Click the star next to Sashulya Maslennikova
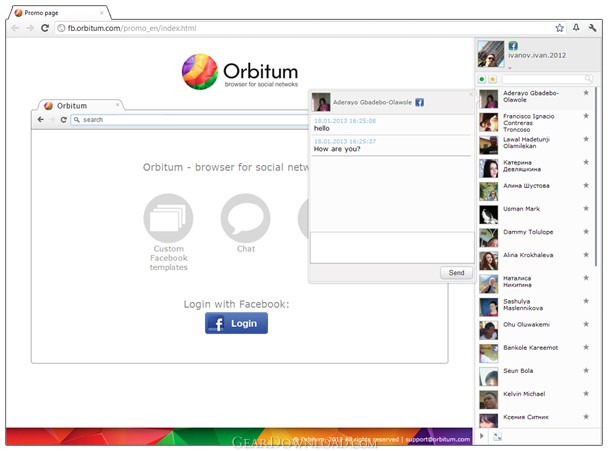This screenshot has width=610, height=451. click(586, 301)
